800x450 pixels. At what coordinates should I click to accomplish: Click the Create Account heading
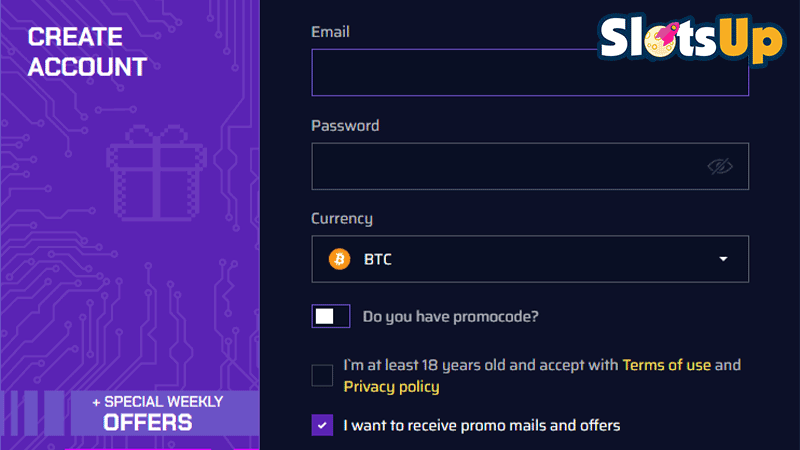click(x=87, y=52)
